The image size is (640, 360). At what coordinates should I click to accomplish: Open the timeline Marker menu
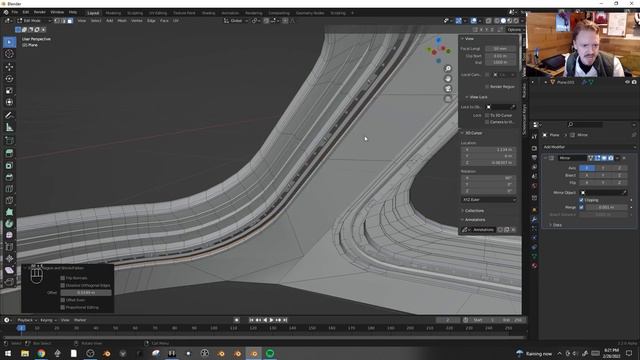80,320
